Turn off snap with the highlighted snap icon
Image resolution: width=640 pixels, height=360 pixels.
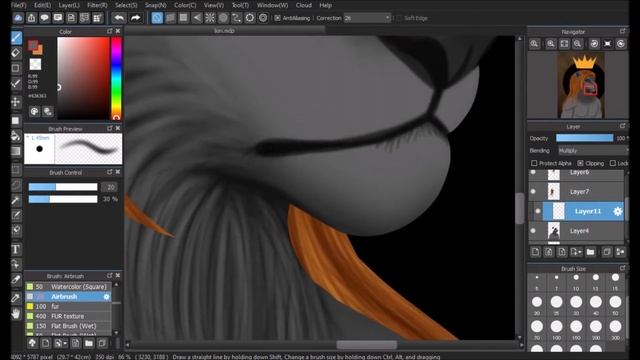(x=157, y=18)
